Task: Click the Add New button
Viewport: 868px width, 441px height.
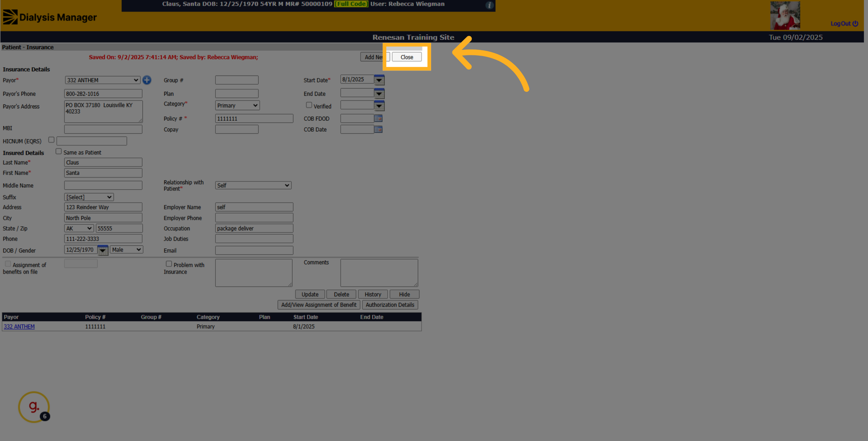Action: pos(375,57)
